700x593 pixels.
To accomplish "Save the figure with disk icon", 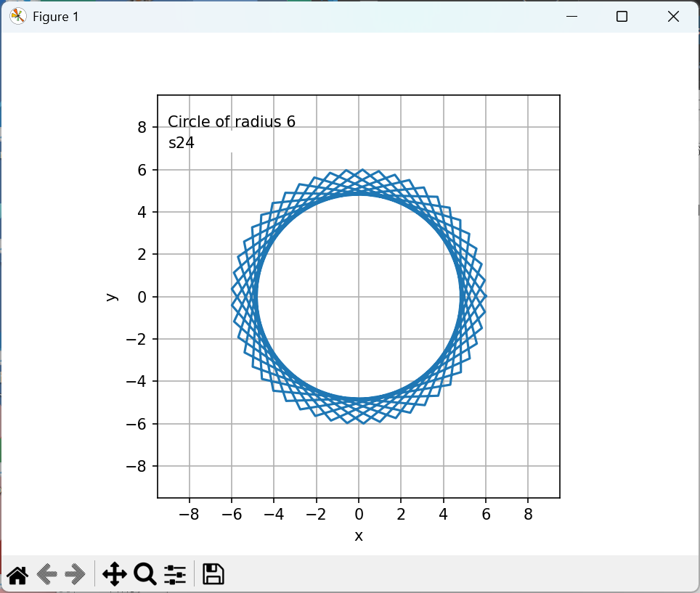I will (213, 574).
